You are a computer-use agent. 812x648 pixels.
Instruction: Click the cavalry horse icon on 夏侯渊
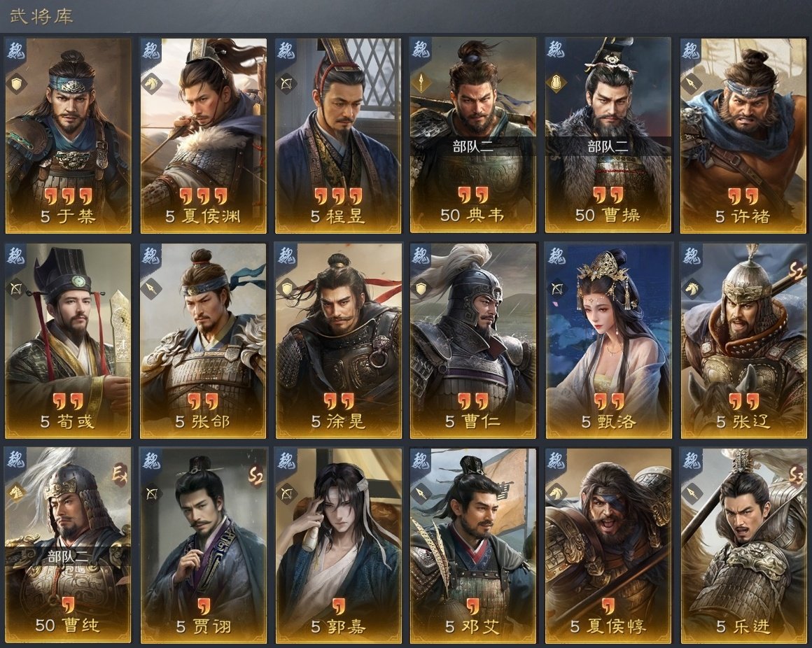(151, 83)
